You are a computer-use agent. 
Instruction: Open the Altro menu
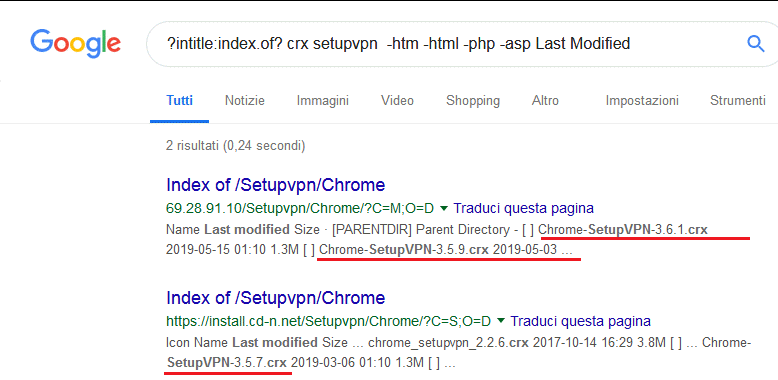point(545,101)
